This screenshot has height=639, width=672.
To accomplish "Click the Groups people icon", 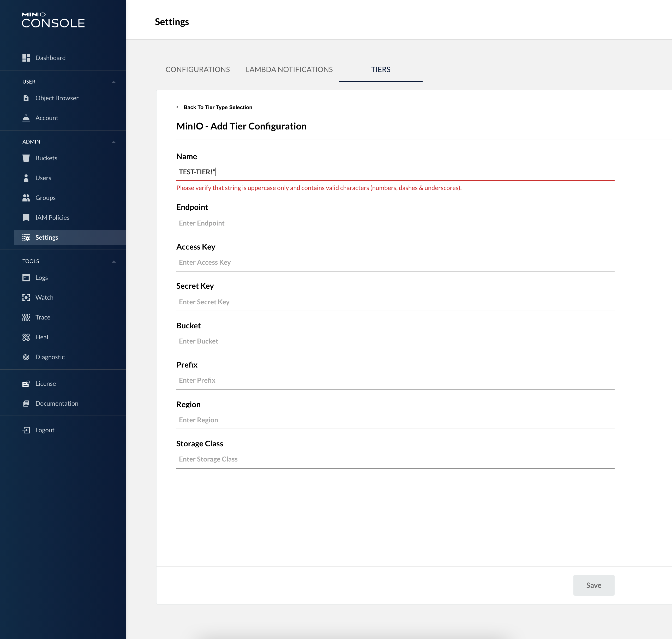I will (26, 198).
